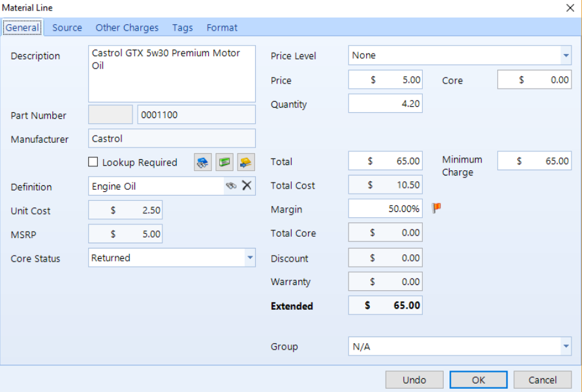Open the Core Status dropdown
This screenshot has height=392, width=582.
(x=249, y=258)
